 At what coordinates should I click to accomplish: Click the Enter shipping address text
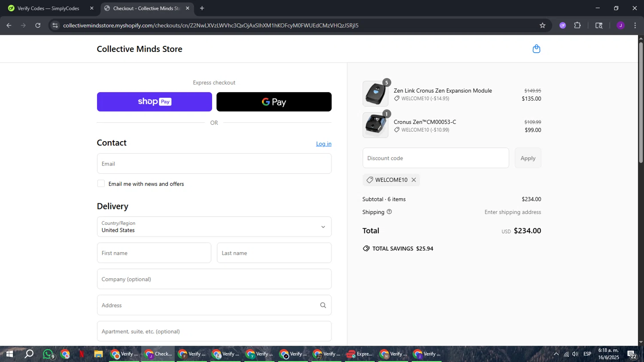(x=513, y=212)
